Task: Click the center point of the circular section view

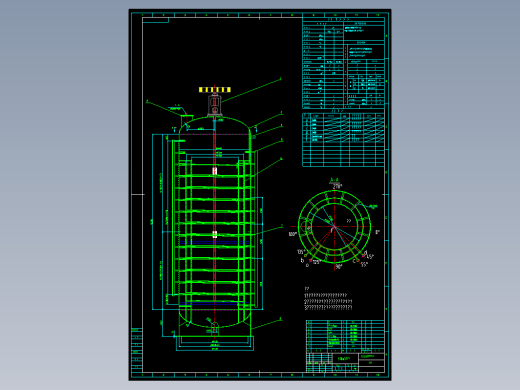Action: [334, 227]
